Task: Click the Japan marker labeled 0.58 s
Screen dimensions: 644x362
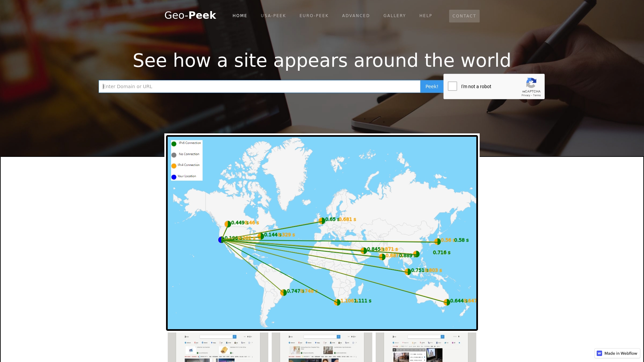Action: pyautogui.click(x=437, y=241)
